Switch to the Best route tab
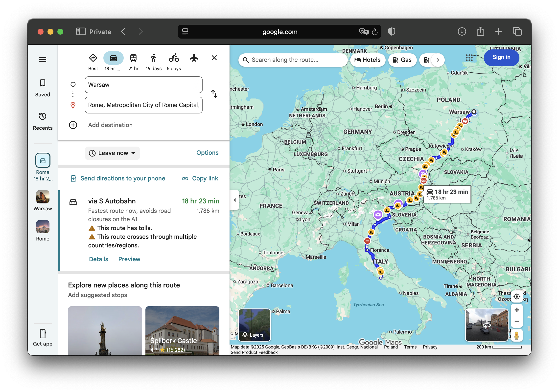The image size is (559, 392). click(93, 57)
